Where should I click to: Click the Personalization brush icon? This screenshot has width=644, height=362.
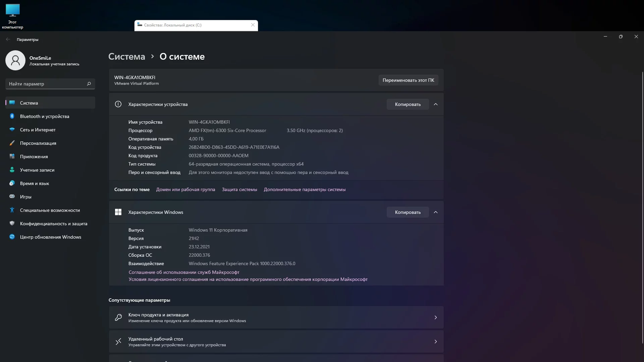coord(12,143)
